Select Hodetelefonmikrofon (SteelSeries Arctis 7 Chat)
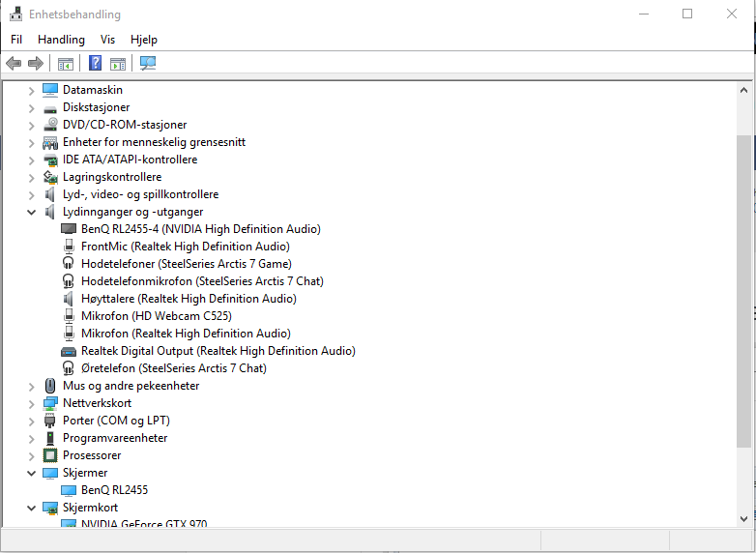Screen dimensions: 756x553 click(202, 281)
